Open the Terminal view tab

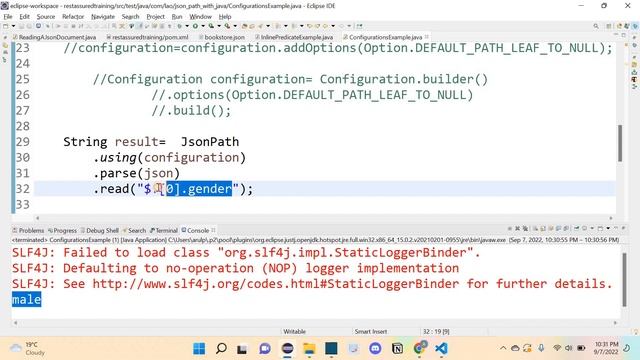pos(164,230)
